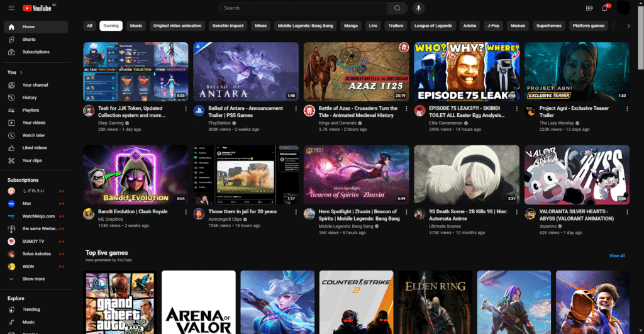Open PlayStation channel avatar
The width and height of the screenshot is (644, 334).
point(199,111)
